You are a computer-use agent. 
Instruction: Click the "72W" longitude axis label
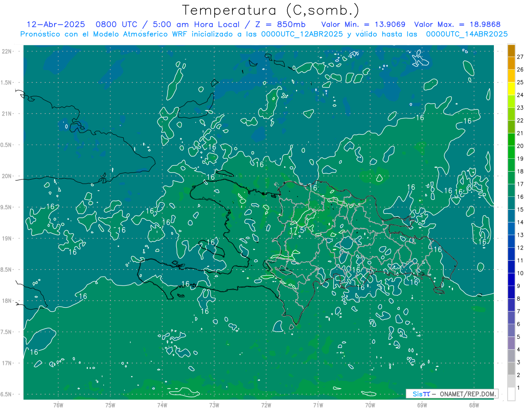[266, 404]
